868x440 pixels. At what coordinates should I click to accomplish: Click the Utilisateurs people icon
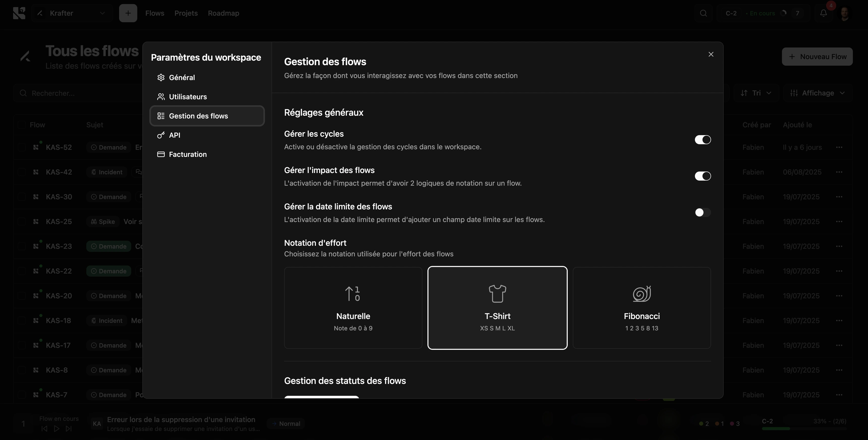[161, 97]
